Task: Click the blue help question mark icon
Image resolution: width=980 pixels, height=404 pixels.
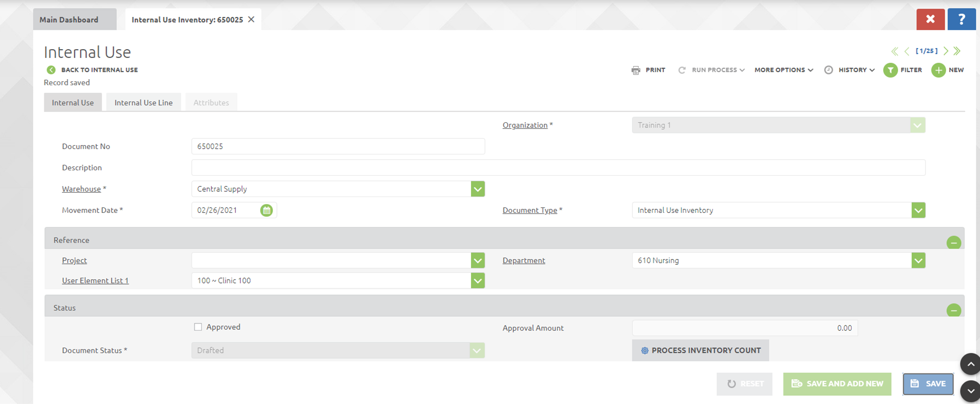Action: 961,20
